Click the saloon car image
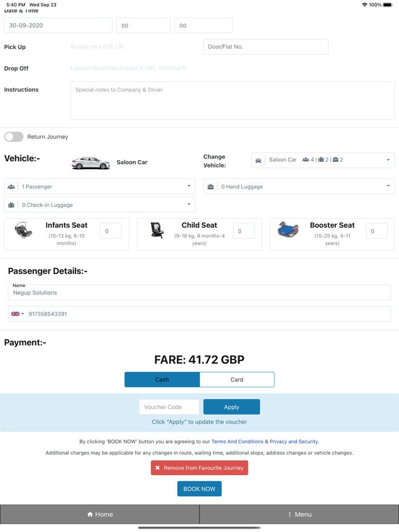399x532 pixels. tap(91, 163)
